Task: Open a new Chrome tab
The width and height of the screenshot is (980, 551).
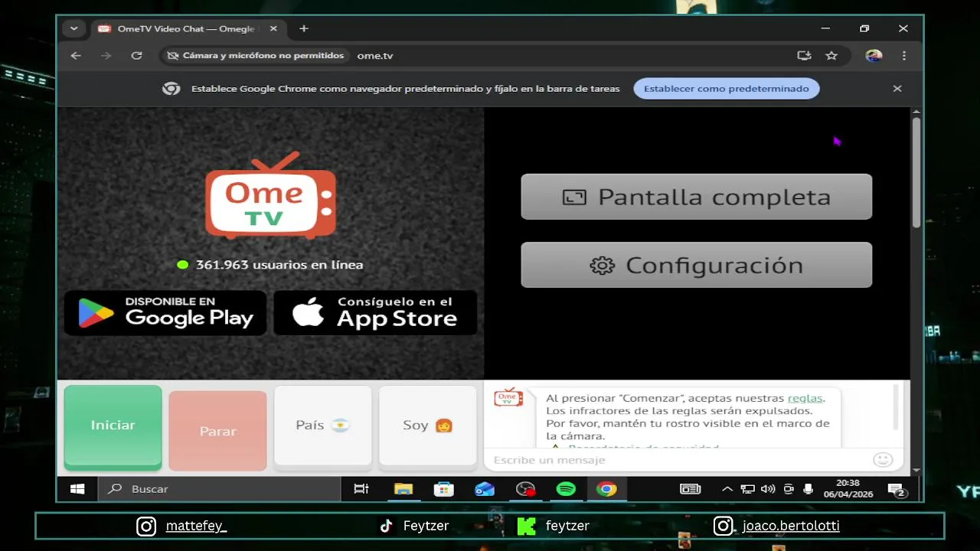Action: pyautogui.click(x=304, y=29)
